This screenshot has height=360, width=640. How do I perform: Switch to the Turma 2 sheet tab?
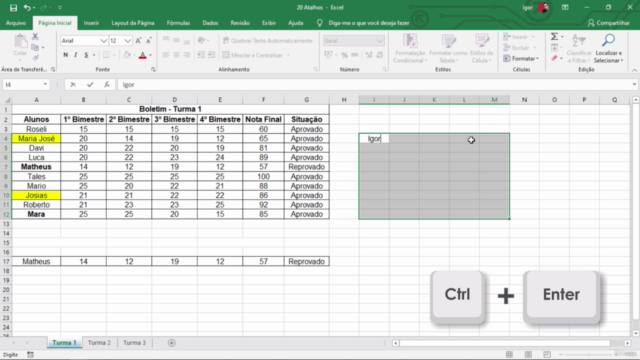click(x=99, y=343)
